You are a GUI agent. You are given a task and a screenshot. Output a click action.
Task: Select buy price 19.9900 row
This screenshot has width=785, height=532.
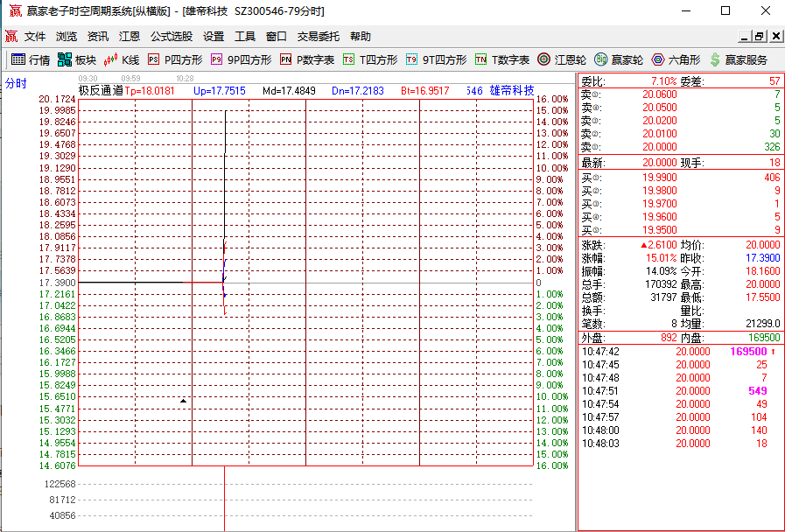[x=680, y=178]
